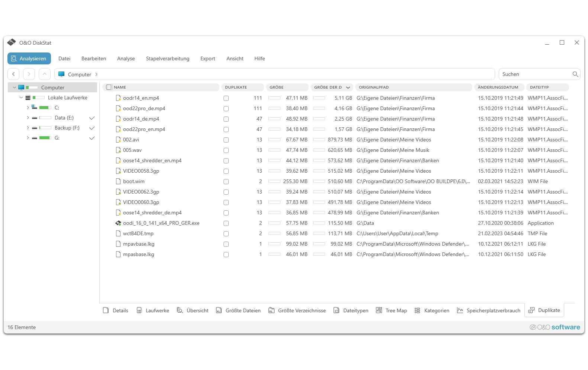Expand the G: drive node
588x370 pixels.
pyautogui.click(x=28, y=138)
